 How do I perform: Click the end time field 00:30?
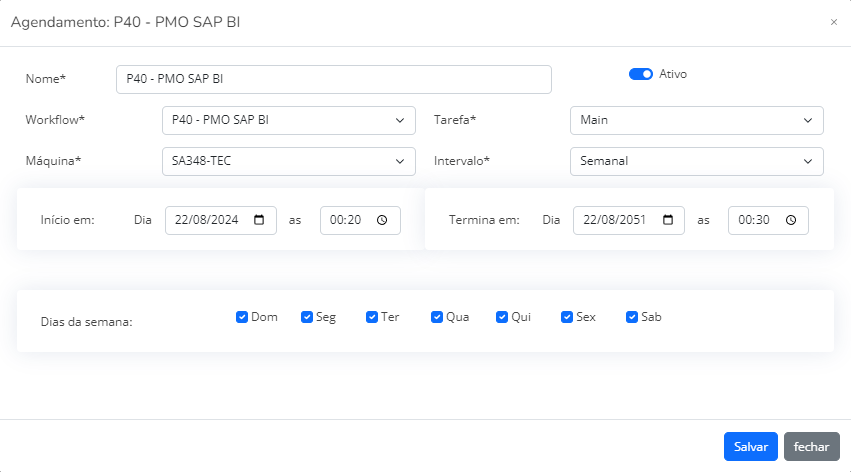click(769, 220)
